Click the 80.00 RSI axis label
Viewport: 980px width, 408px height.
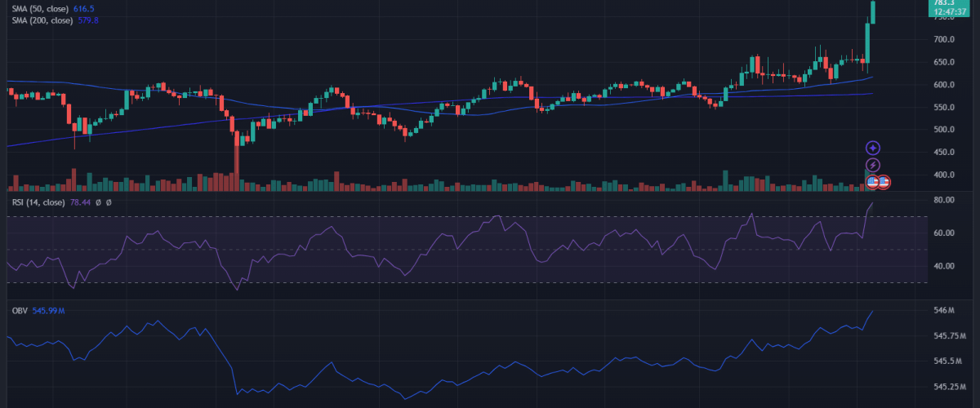coord(945,200)
